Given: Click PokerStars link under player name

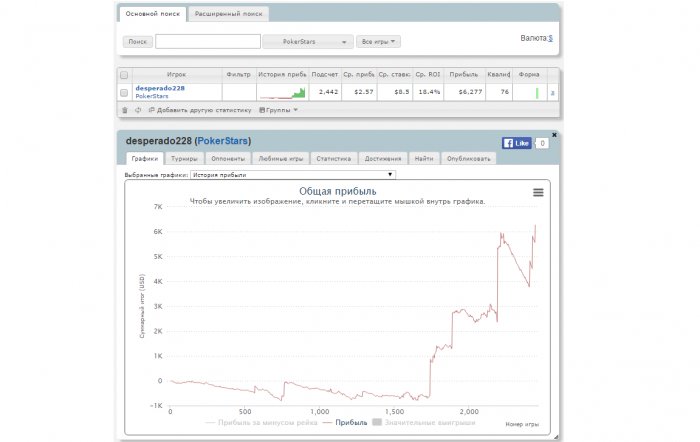Looking at the screenshot, I should 152,96.
